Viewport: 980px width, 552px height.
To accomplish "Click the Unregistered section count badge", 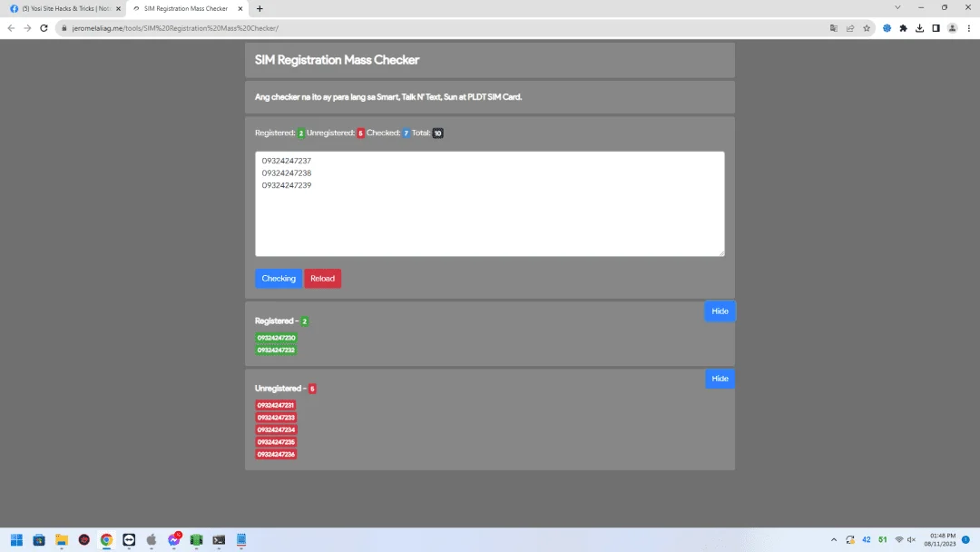I will tap(312, 389).
